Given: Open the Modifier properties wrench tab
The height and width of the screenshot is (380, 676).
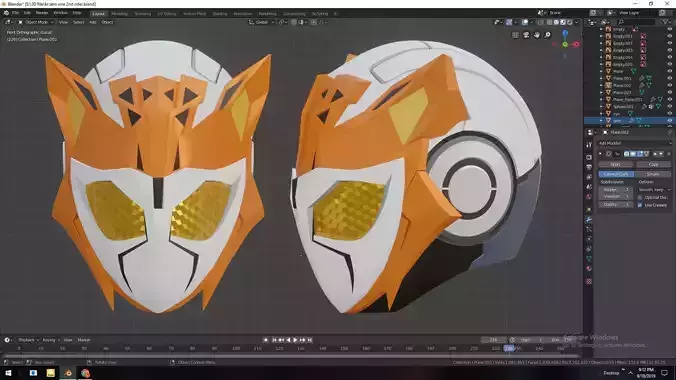Looking at the screenshot, I should [589, 220].
